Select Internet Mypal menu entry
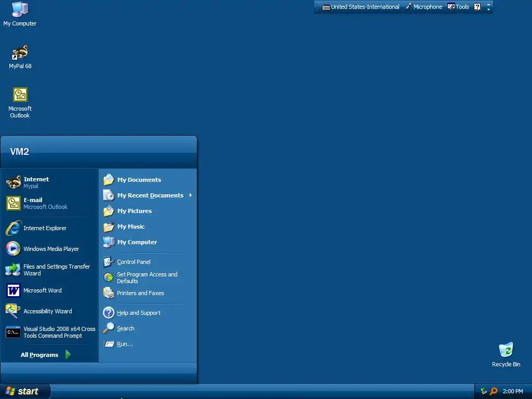 pos(49,182)
